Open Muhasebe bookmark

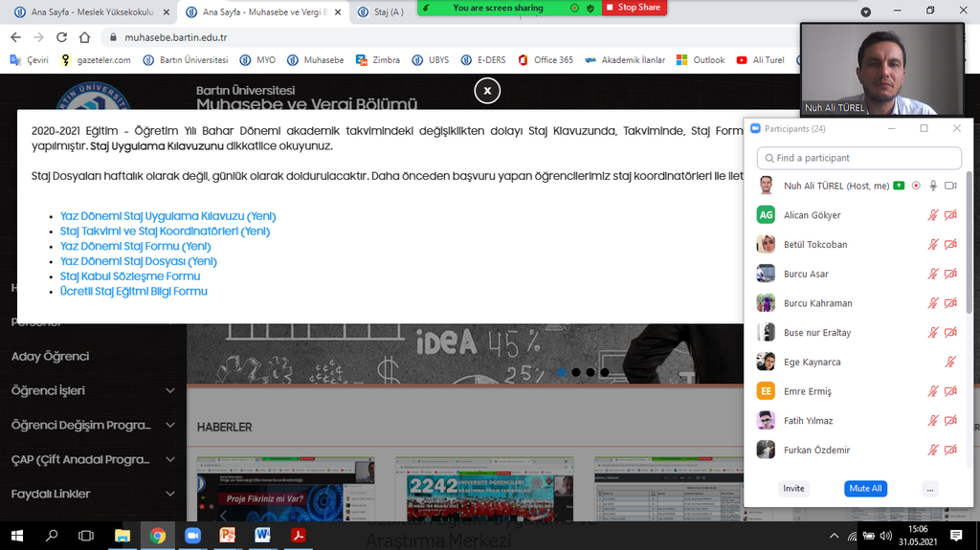click(x=316, y=60)
